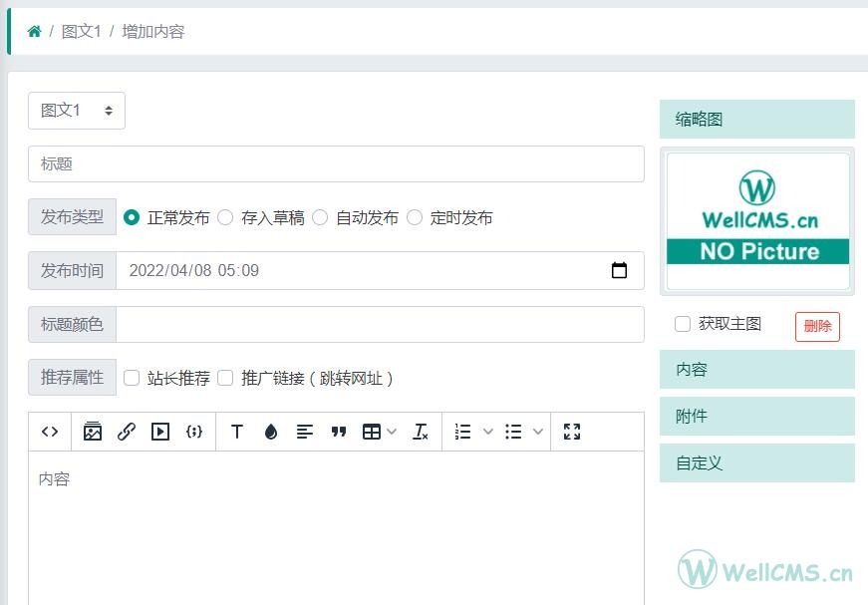Insert an image via editor toolbar
The height and width of the screenshot is (605, 868).
click(x=93, y=432)
